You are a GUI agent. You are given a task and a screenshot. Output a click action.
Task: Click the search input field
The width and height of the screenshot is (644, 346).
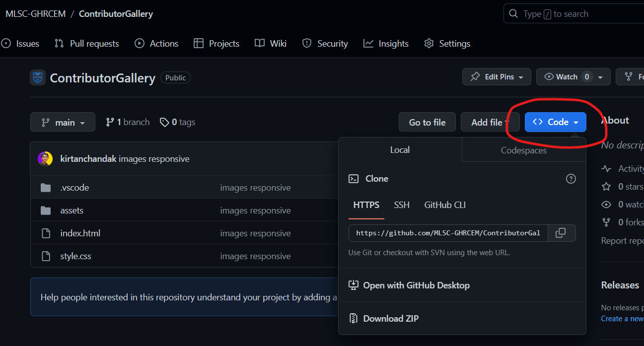tap(576, 14)
